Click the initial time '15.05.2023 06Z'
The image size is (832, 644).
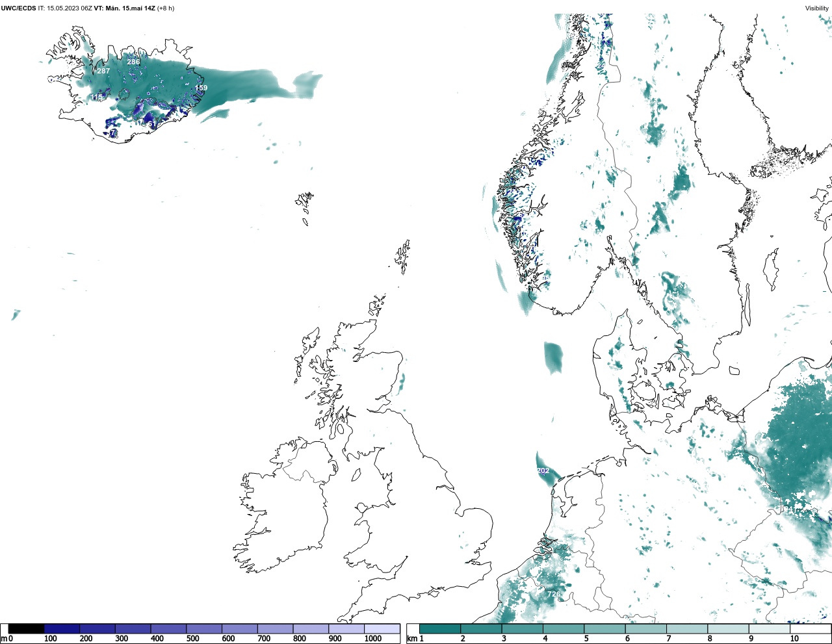click(70, 8)
